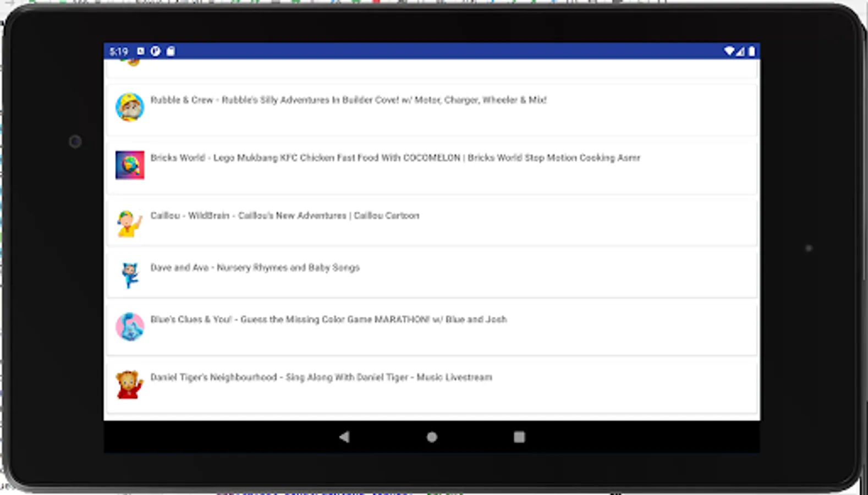Tap the cellular signal status icon
Screen dimensions: 868x495
click(740, 51)
